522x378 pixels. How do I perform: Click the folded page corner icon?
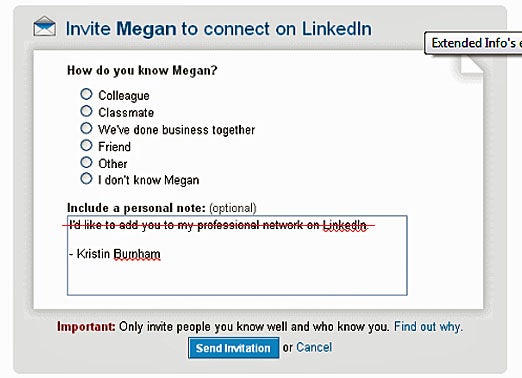[x=471, y=64]
